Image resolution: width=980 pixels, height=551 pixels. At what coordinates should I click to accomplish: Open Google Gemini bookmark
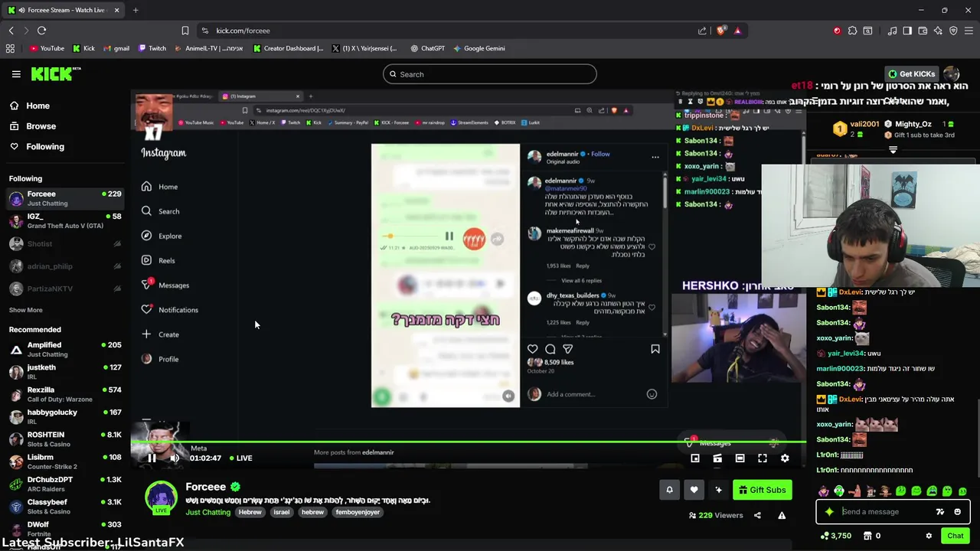click(479, 48)
